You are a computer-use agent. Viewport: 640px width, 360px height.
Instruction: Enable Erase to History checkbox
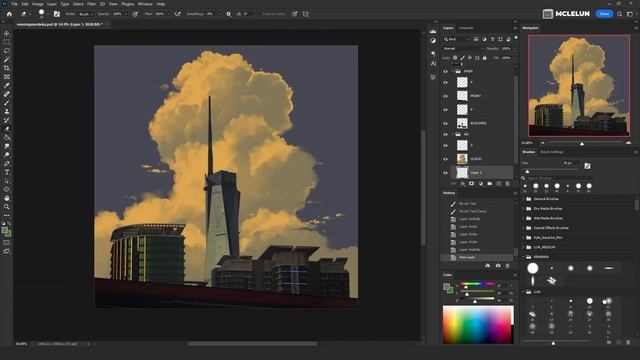point(258,14)
